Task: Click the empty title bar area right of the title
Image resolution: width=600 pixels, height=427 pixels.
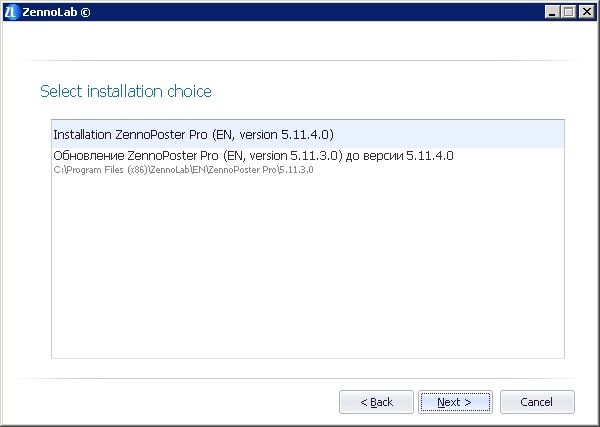Action: tap(300, 11)
